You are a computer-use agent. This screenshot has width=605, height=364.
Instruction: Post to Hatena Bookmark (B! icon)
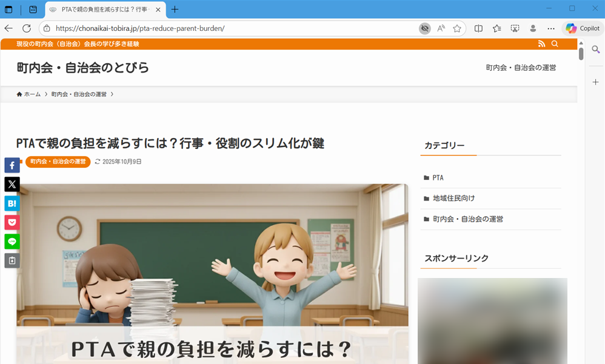point(12,204)
